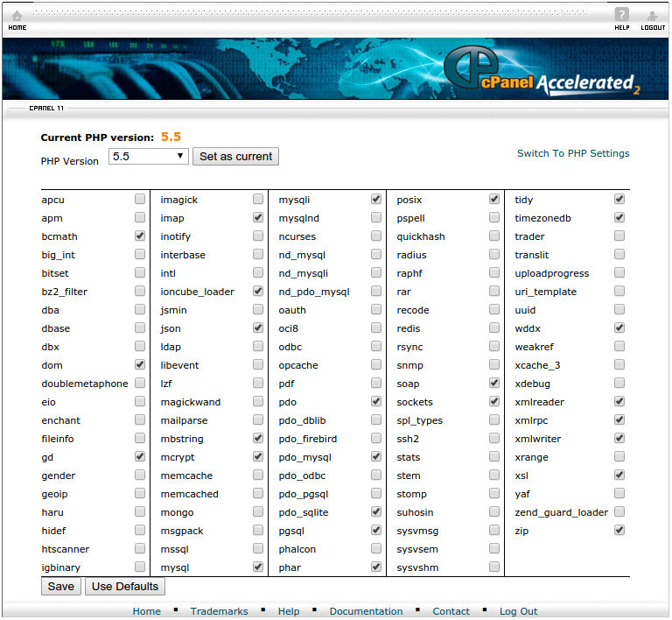Open Switch To PHP Settings link
This screenshot has width=672, height=620.
coord(573,153)
